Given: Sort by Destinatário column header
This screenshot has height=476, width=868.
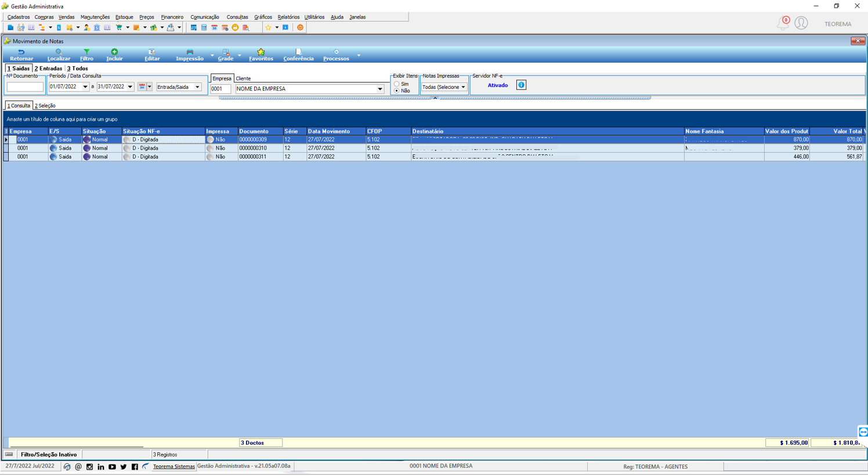Looking at the screenshot, I should click(x=547, y=131).
